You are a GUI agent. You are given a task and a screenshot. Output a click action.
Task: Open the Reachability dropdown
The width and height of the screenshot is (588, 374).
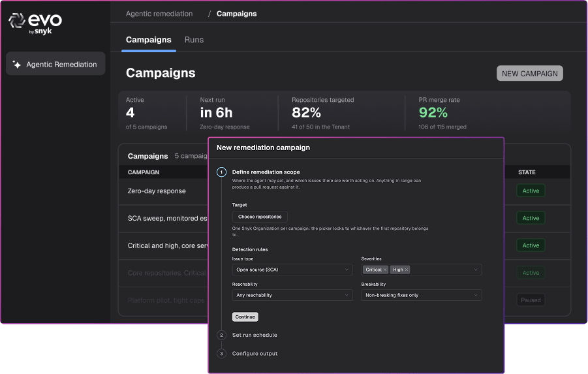292,295
